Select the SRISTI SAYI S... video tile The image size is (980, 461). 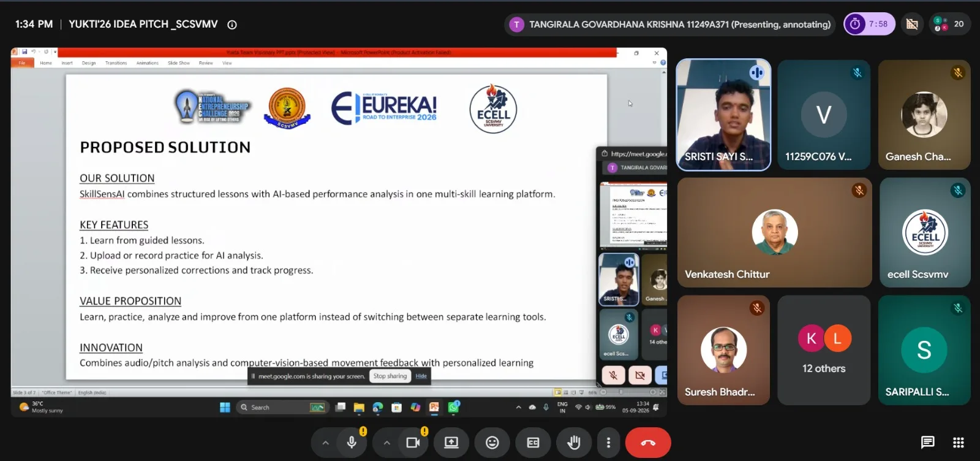coord(723,115)
